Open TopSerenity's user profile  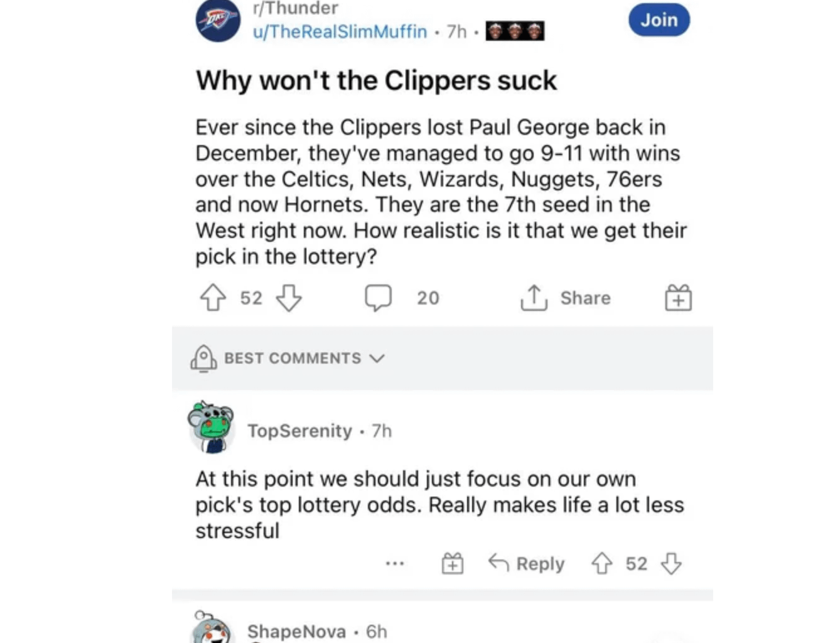[299, 431]
